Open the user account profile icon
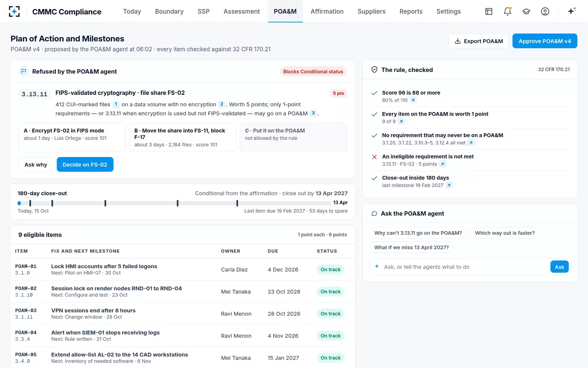The image size is (588, 368). point(545,11)
